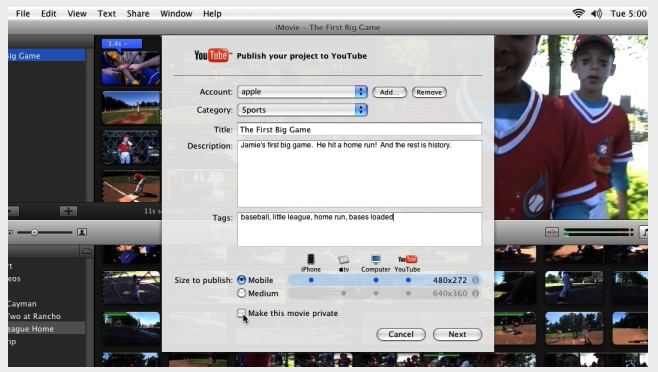Click the people filter icon beside slider
Image resolution: width=658 pixels, height=372 pixels.
tap(82, 232)
